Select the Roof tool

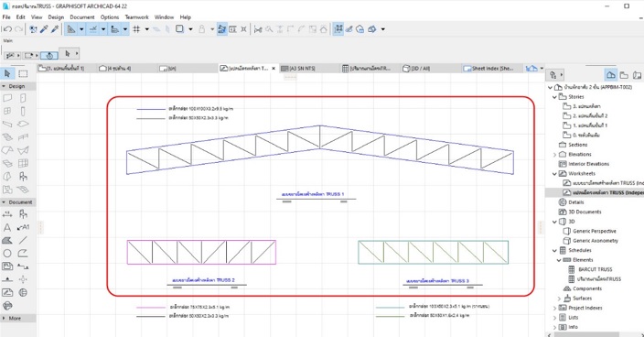click(7, 150)
